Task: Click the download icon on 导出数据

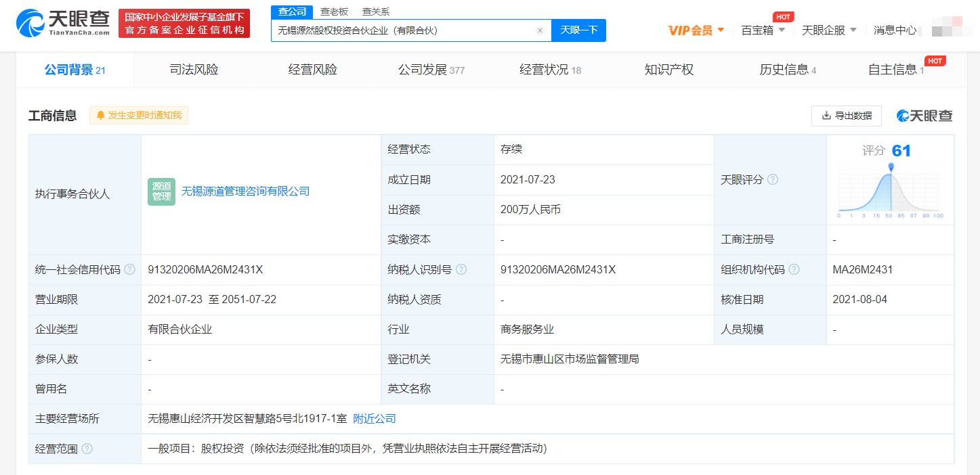Action: tap(825, 116)
